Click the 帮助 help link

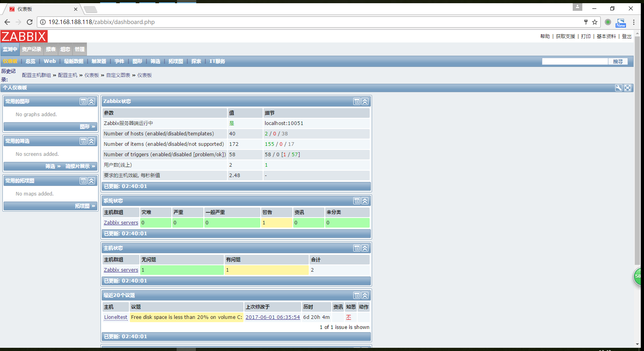click(545, 36)
